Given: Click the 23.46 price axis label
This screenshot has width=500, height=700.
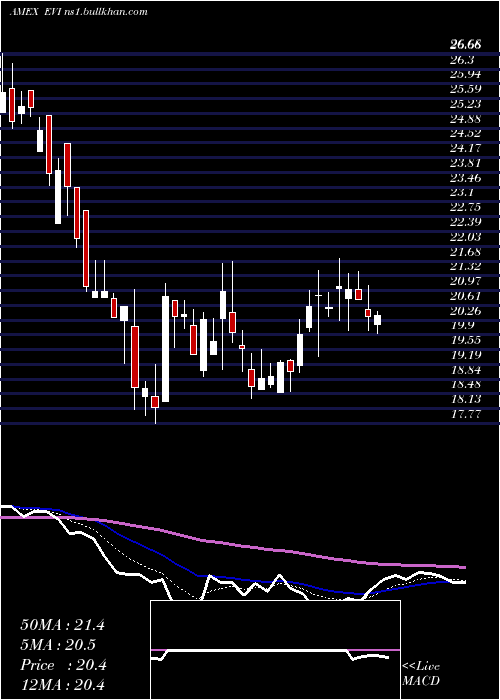Looking at the screenshot, I should click(466, 178).
